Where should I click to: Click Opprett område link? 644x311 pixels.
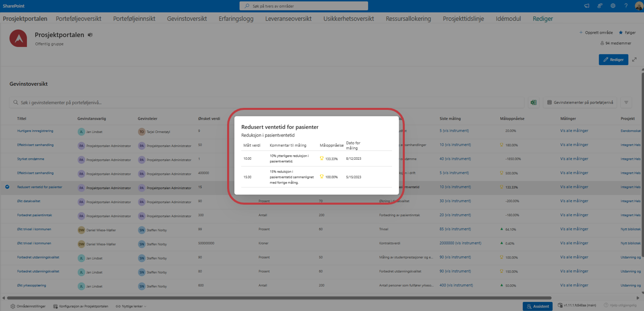596,33
